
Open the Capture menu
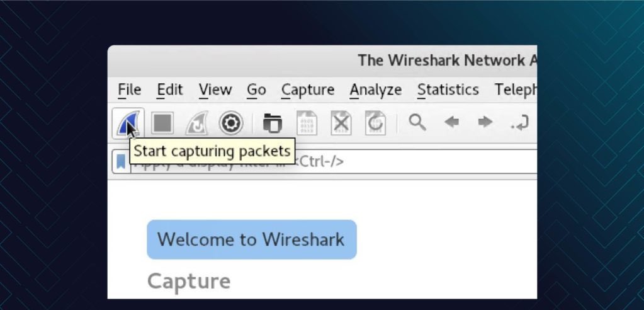308,89
